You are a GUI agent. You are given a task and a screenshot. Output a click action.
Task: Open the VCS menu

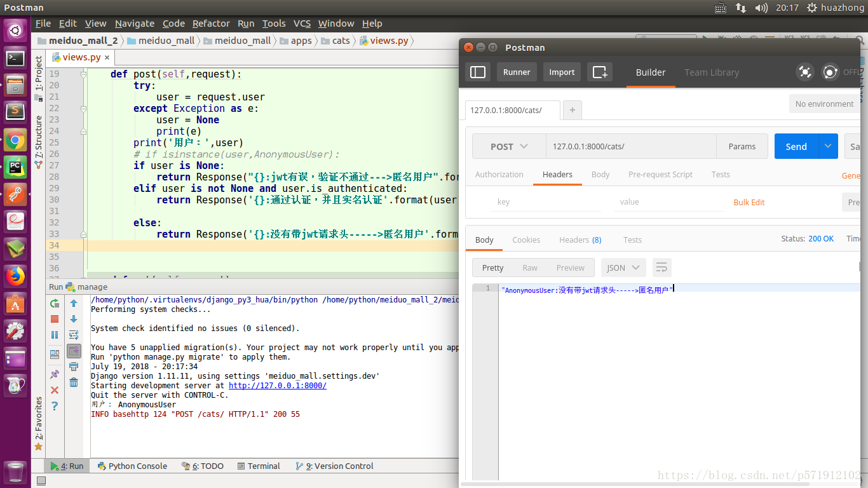tap(302, 24)
